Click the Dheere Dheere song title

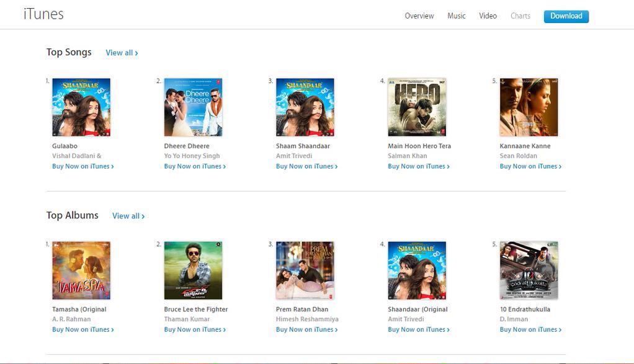tap(187, 146)
